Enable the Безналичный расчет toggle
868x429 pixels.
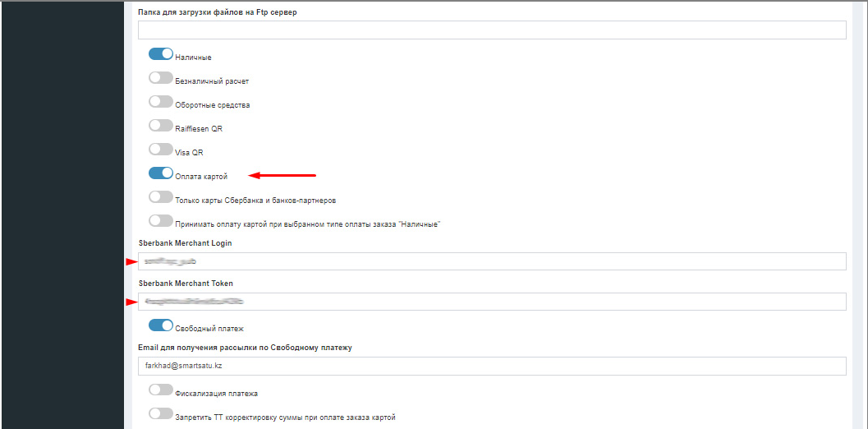(161, 78)
